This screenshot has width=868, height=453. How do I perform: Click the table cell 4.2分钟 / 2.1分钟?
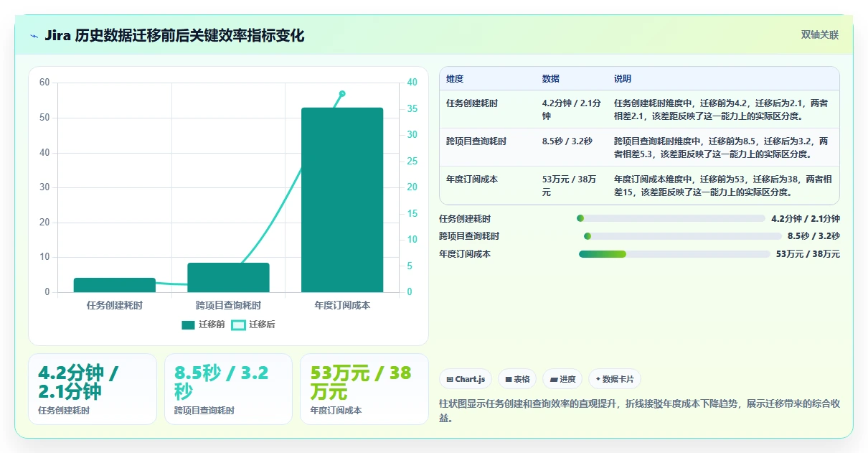(572, 109)
